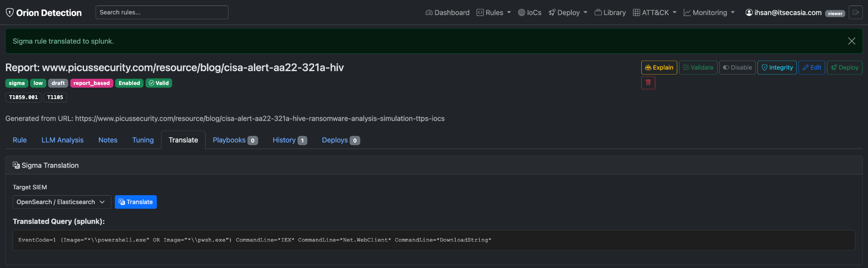Click the Integrity button
Screen dimensions: 868x268
coord(777,67)
